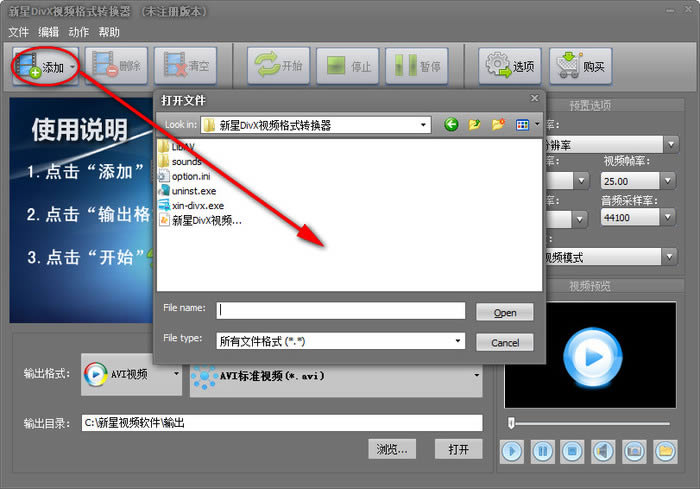Click the speaker volume icon under preview

pyautogui.click(x=603, y=451)
